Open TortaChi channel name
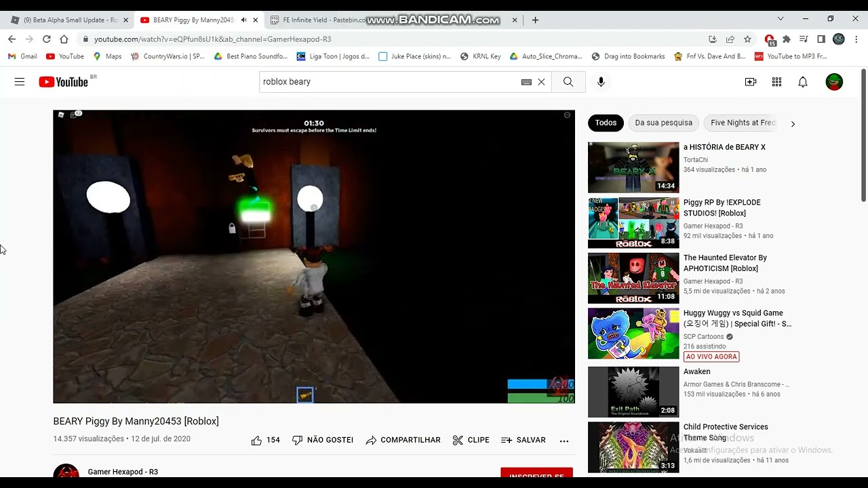 point(696,160)
